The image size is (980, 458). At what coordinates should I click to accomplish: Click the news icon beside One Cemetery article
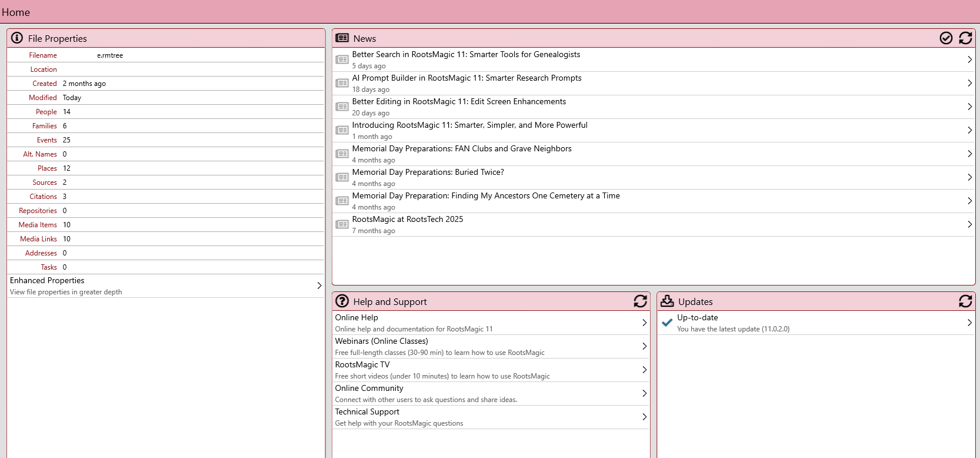(x=342, y=201)
